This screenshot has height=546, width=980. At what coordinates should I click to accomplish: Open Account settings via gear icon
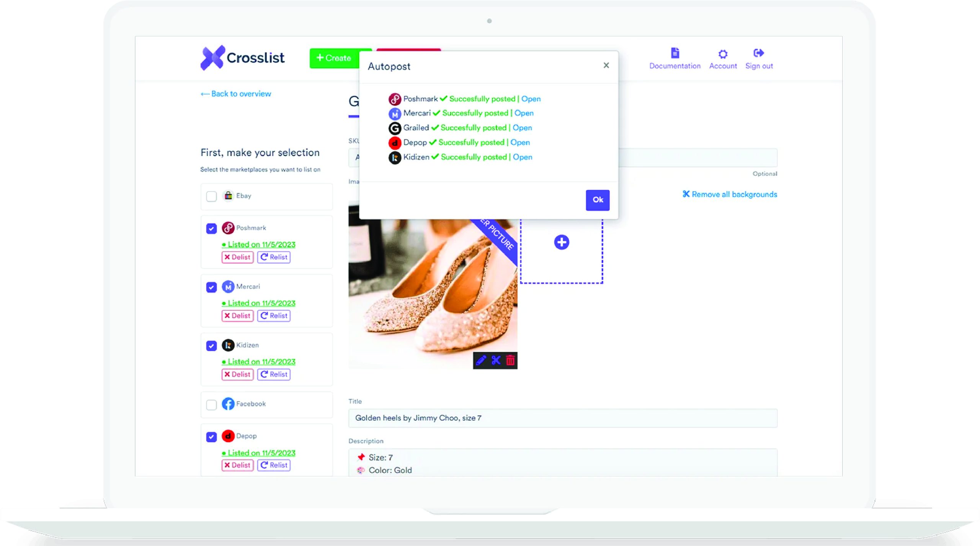[x=723, y=58]
